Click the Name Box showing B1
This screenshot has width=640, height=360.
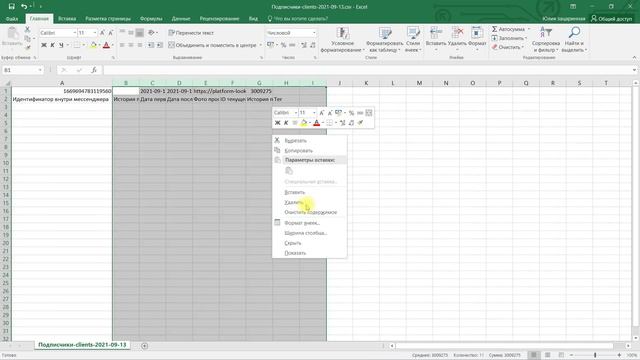22,70
